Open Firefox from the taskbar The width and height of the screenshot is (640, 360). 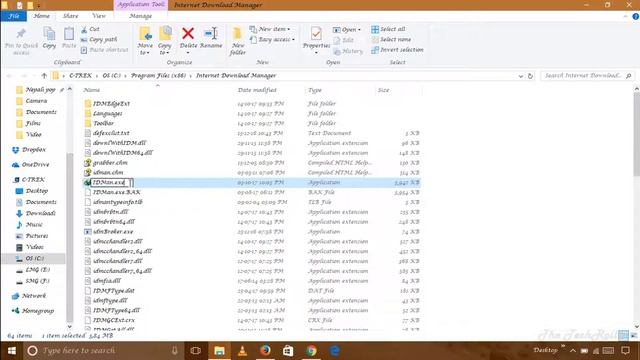point(265,351)
